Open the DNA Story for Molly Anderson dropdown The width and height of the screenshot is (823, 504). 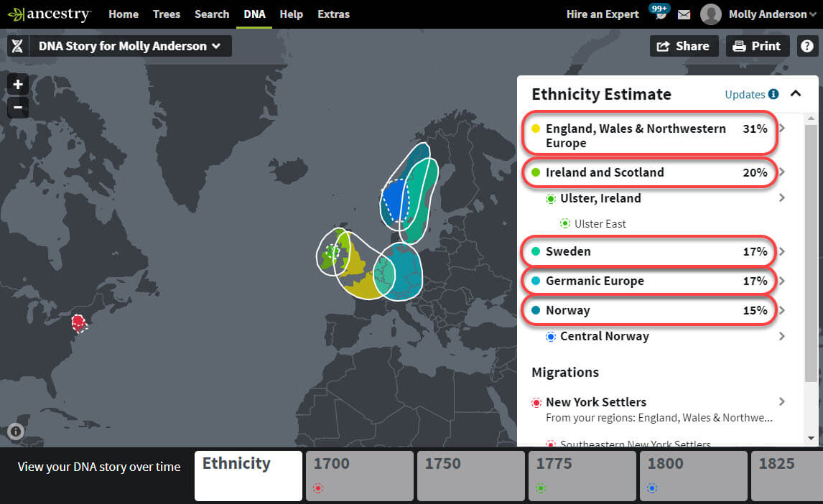point(129,45)
